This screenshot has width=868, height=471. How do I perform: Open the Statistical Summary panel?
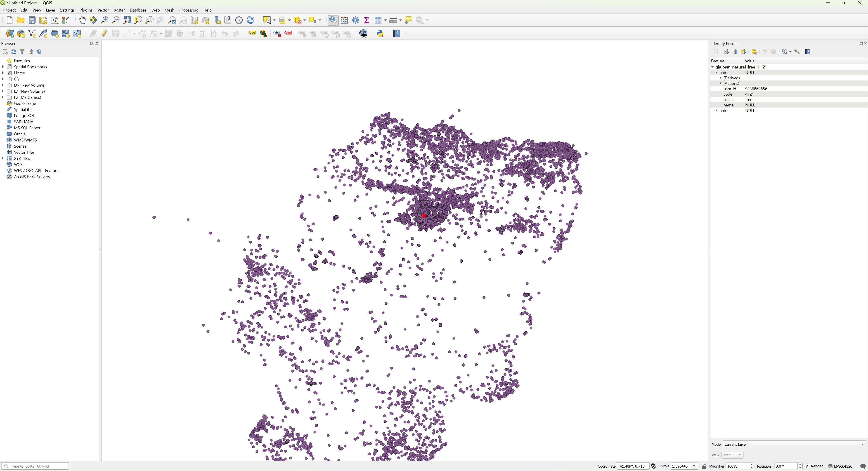367,20
